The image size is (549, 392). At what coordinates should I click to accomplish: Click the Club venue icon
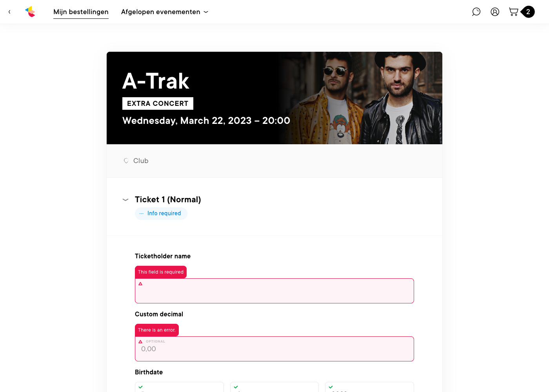click(x=126, y=161)
